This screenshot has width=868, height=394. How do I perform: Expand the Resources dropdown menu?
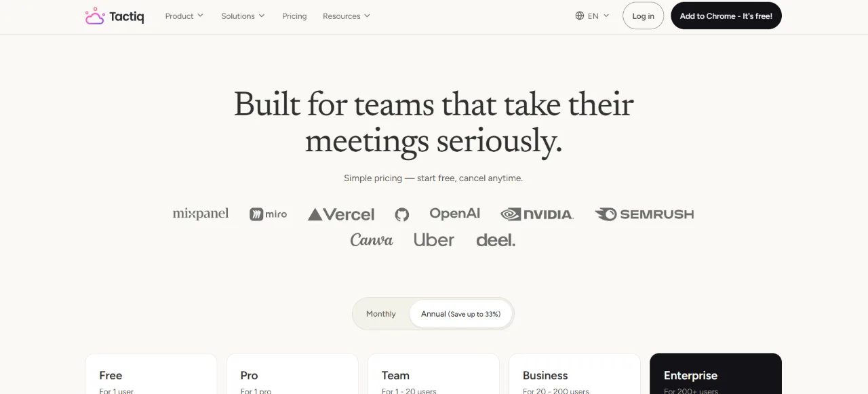(347, 16)
